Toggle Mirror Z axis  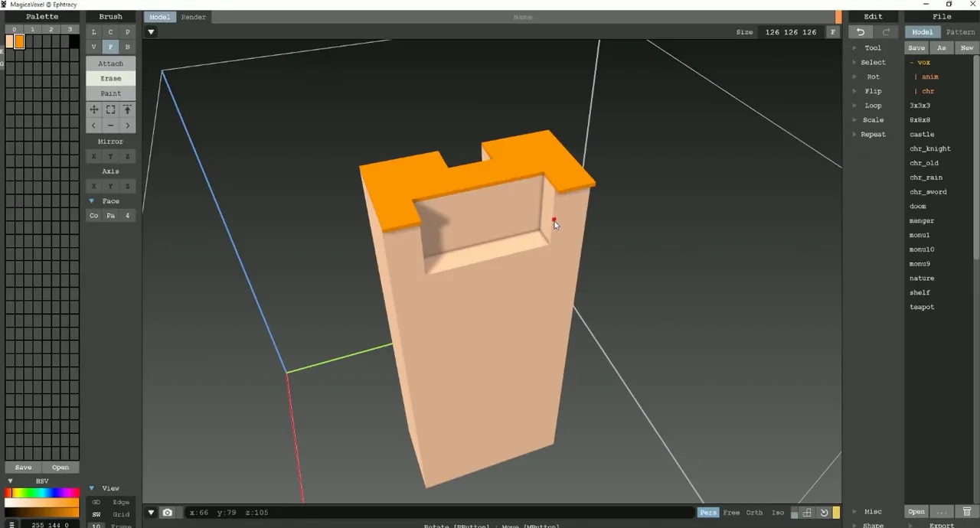tap(127, 156)
